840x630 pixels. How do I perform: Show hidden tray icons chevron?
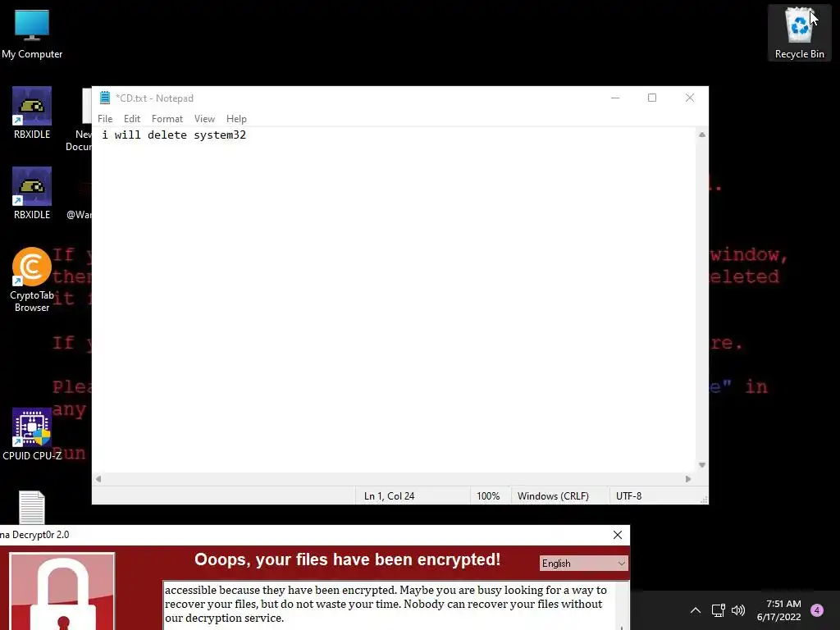click(696, 610)
